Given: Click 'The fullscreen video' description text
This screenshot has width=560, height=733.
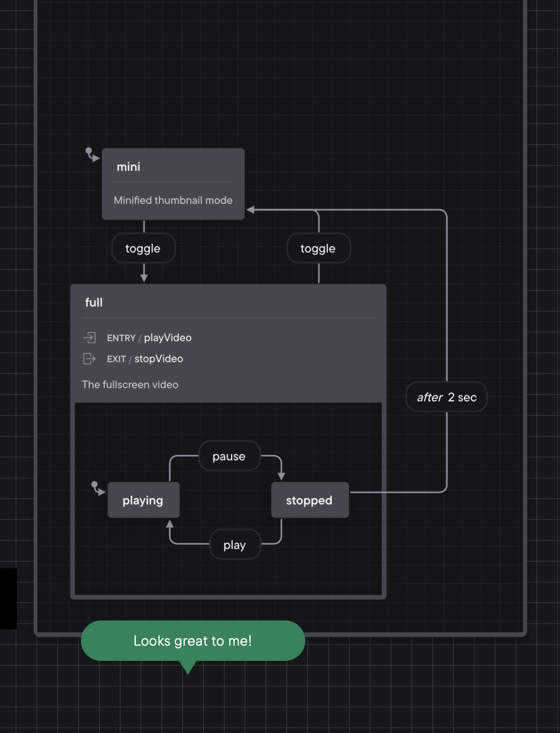Looking at the screenshot, I should pos(130,385).
